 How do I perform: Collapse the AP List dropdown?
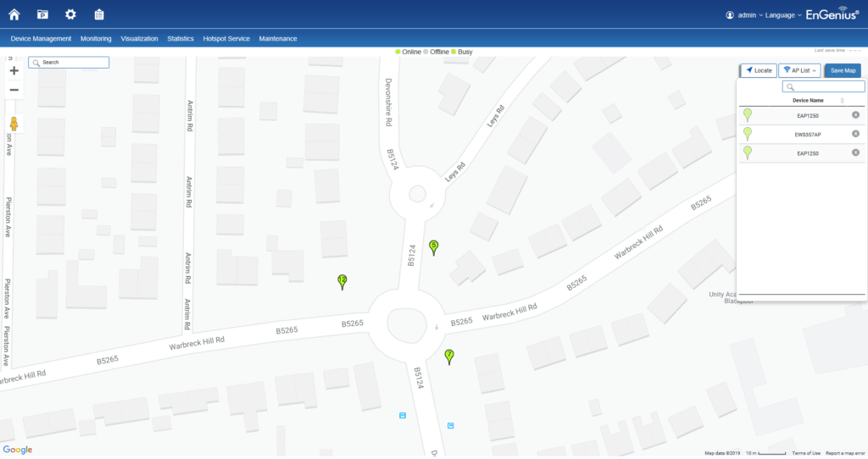click(x=800, y=70)
